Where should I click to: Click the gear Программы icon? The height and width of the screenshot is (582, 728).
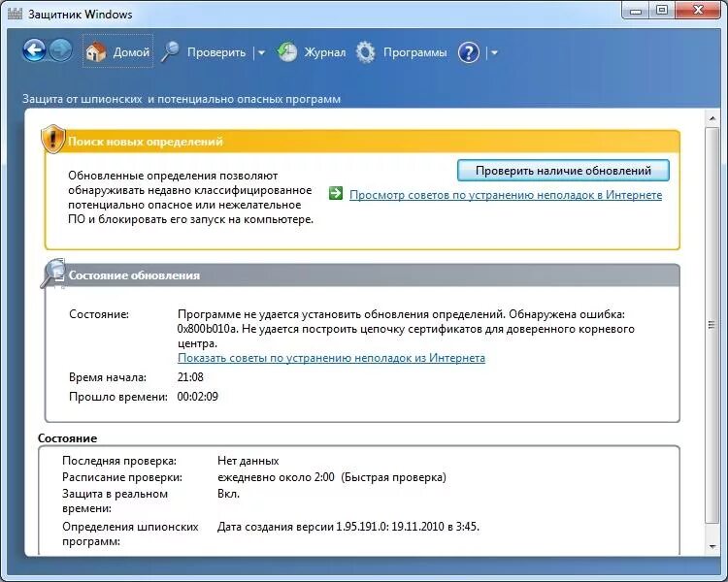[365, 52]
